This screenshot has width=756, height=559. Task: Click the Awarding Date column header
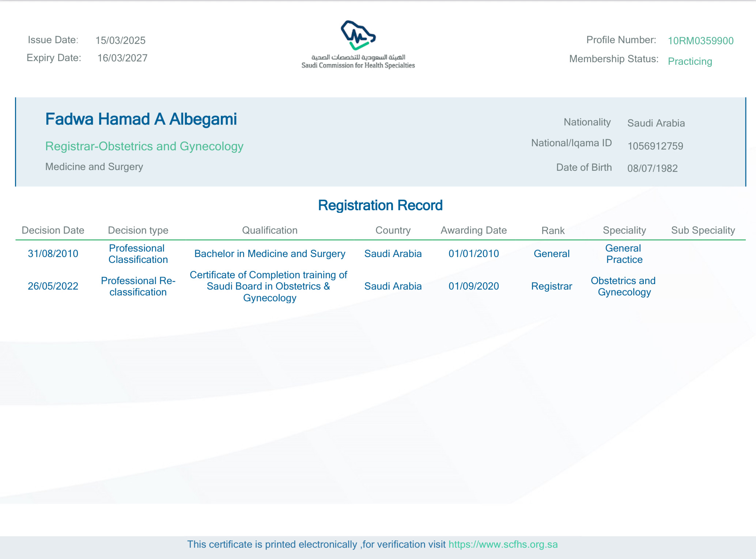[473, 230]
